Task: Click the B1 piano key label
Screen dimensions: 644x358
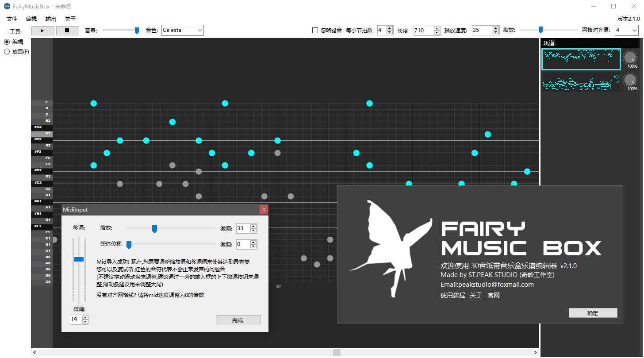Action: (42, 195)
